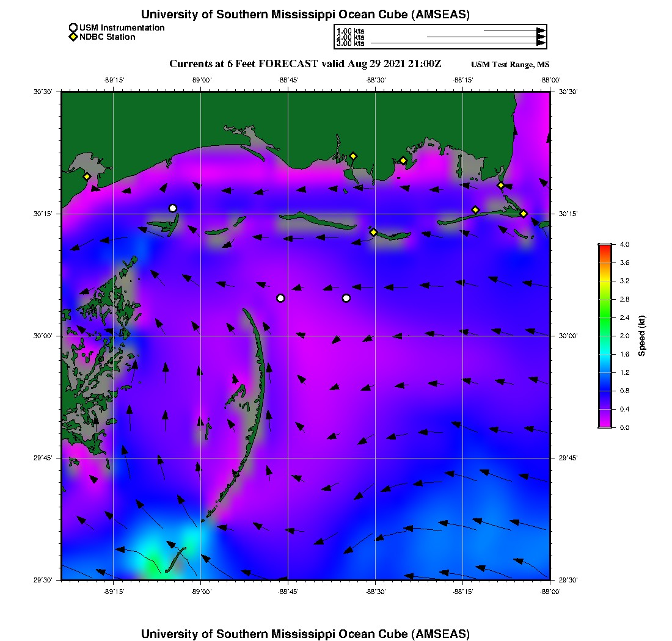This screenshot has height=641, width=672.
Task: Click the top 'Ocean Cube (AMSEAS)' title
Action: click(305, 14)
